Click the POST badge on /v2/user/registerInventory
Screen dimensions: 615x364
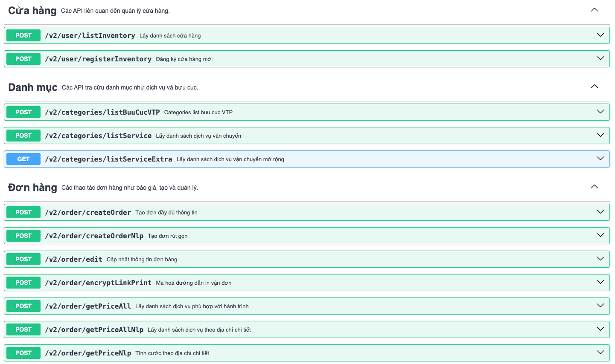[23, 58]
